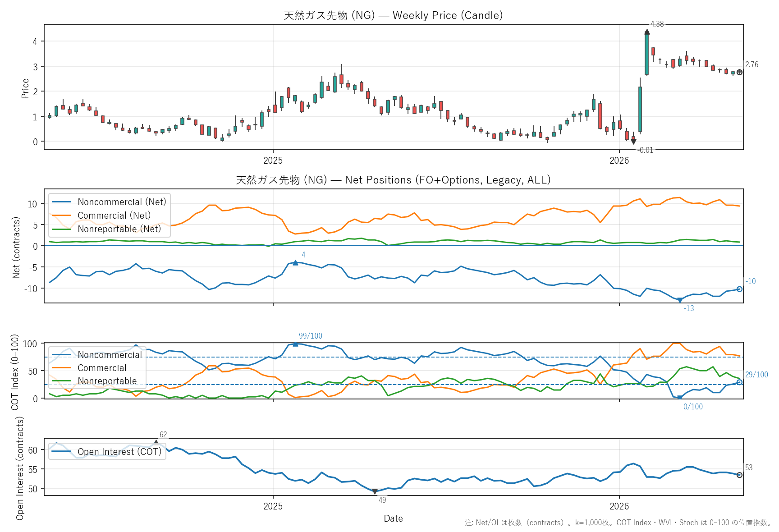779x532 pixels.
Task: Click the 2026 tick label on bottom axis
Action: point(619,506)
